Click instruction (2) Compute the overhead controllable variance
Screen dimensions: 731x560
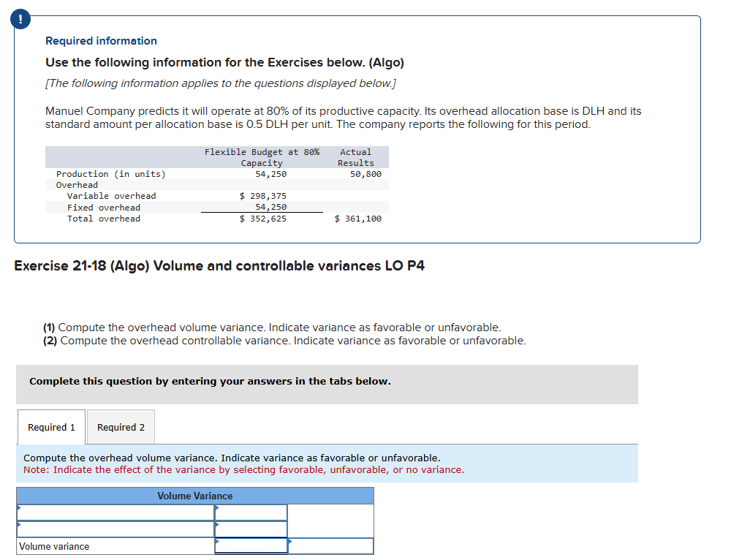[284, 341]
